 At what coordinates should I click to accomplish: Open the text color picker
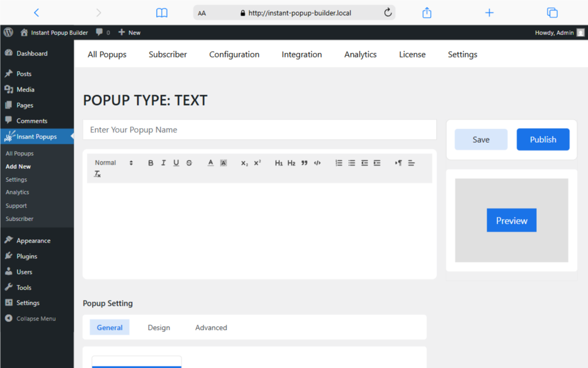210,163
